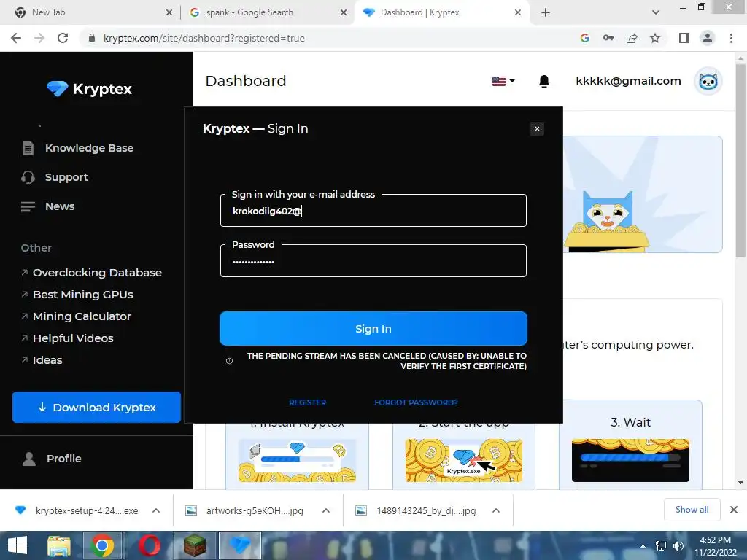The width and height of the screenshot is (747, 560).
Task: Expand kryptex-setup download options
Action: 156,510
